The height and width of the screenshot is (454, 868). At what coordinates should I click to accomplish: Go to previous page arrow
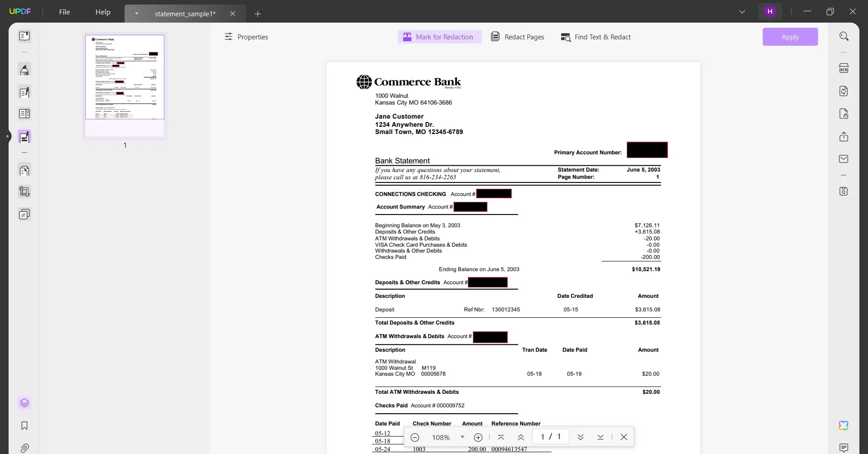point(521,437)
